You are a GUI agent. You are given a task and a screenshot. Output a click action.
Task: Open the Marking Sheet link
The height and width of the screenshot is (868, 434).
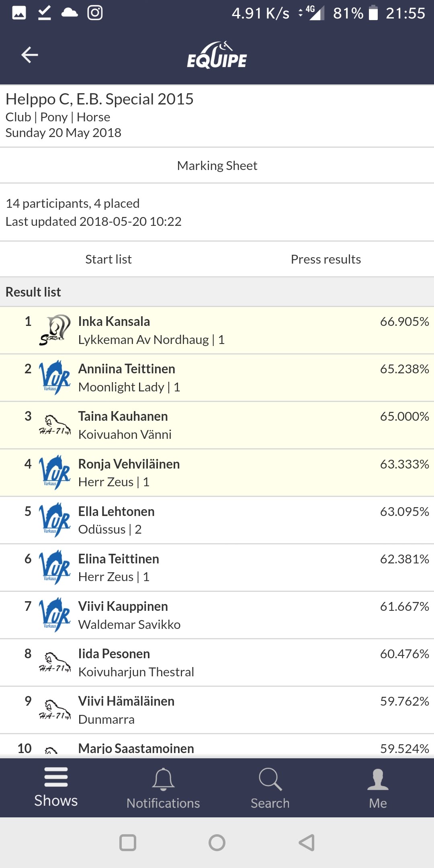click(217, 166)
